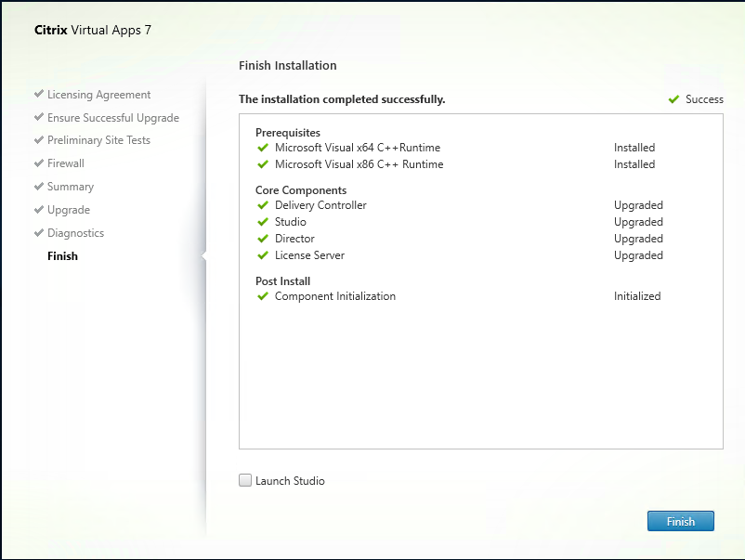The width and height of the screenshot is (745, 560).
Task: Select the Licensing Agreement step
Action: pyautogui.click(x=98, y=95)
